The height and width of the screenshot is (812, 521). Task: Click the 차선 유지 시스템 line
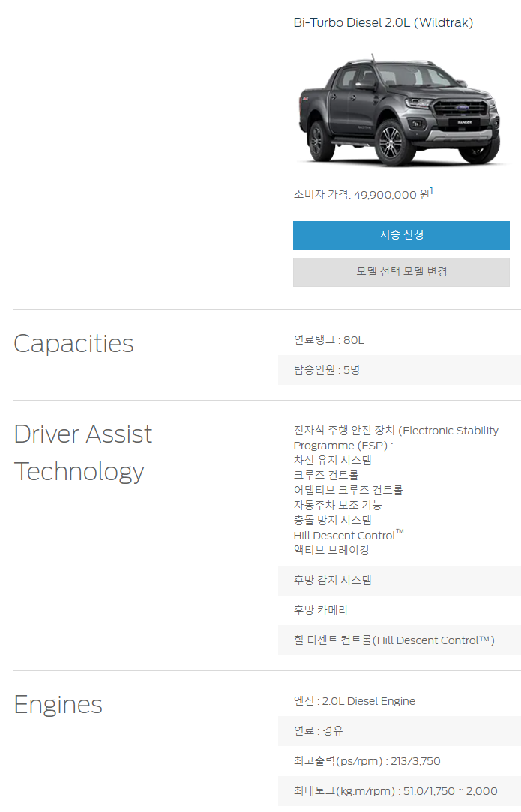[332, 461]
